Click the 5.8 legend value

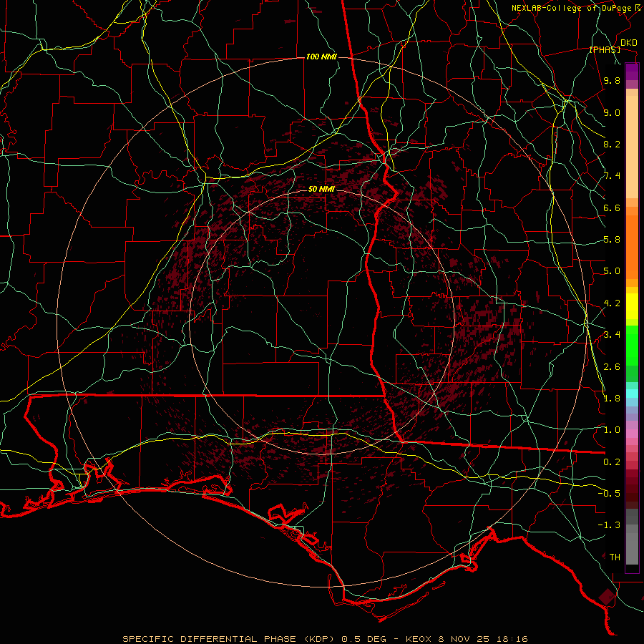[612, 240]
